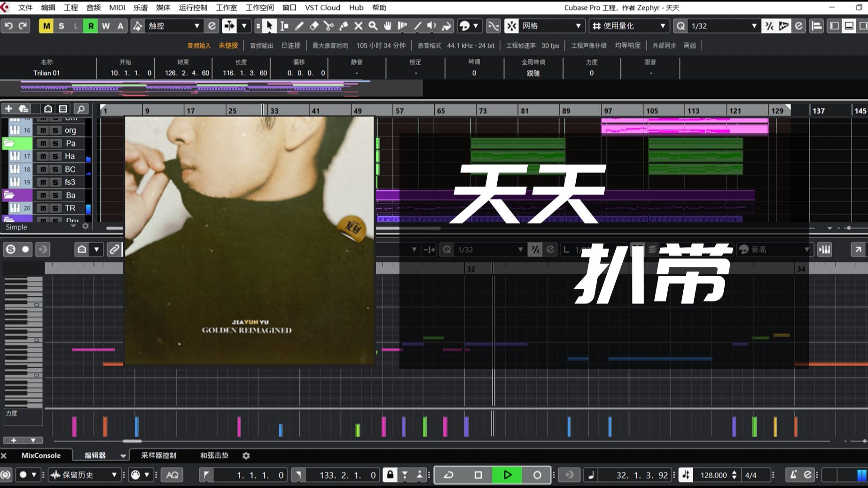Open the automation mode 触控 dropdown
Screen dimensions: 868x488
point(173,26)
